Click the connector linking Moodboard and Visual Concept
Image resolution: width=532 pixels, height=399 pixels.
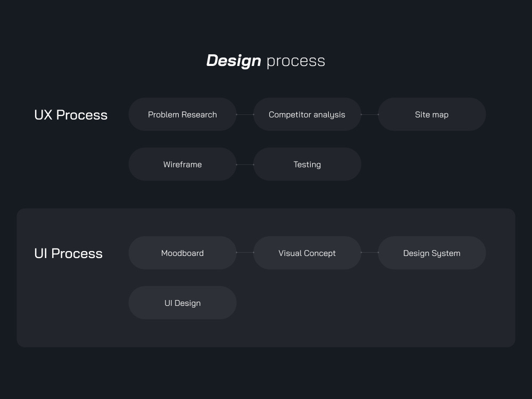[x=245, y=253]
